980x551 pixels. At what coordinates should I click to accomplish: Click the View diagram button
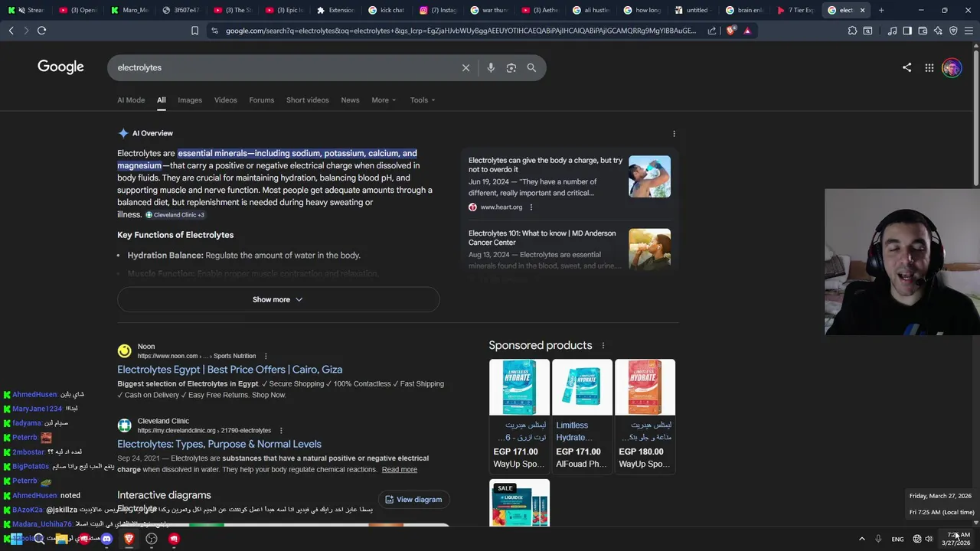[413, 500]
